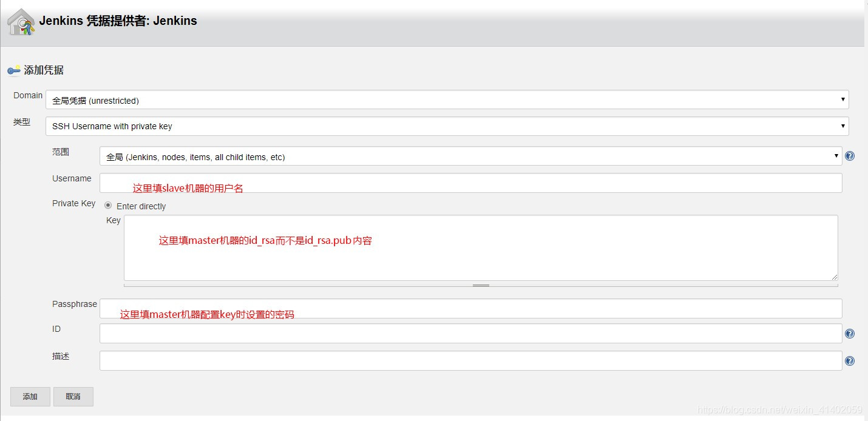The image size is (868, 421).
Task: Open the 范围 全局 scope dropdown
Action: coord(471,157)
